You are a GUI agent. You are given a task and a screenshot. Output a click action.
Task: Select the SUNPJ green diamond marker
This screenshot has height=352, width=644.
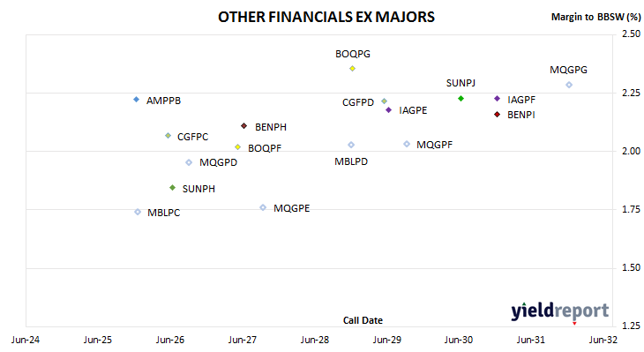[461, 99]
